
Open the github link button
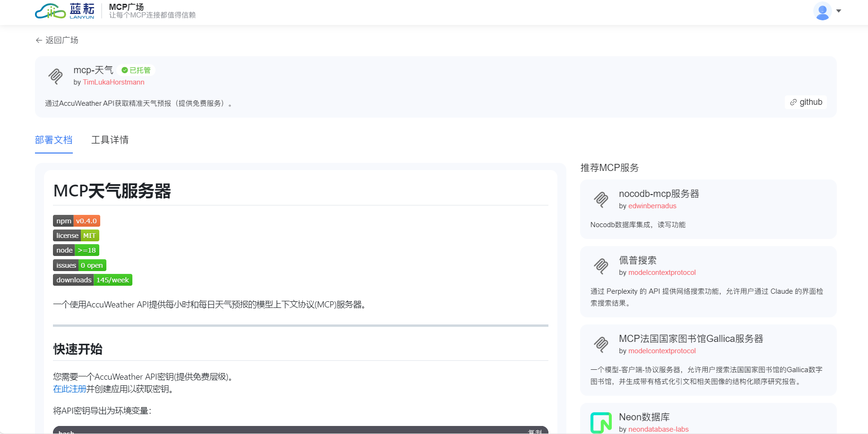pos(806,102)
